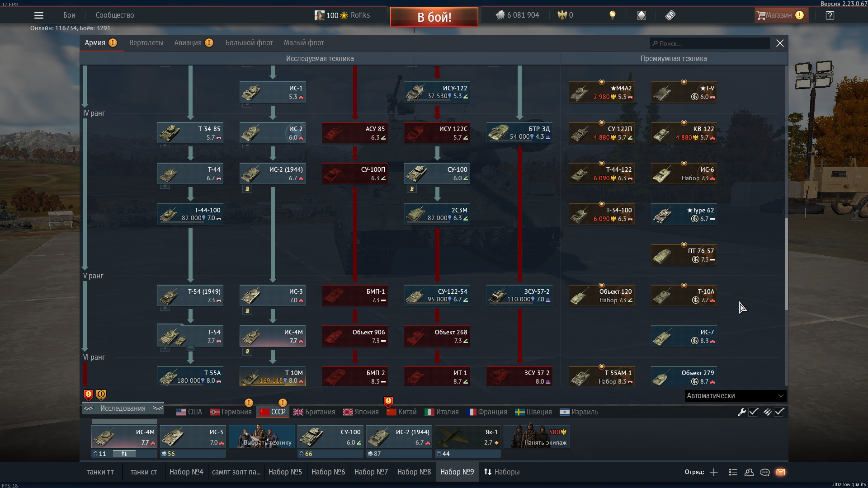Switch to the Вертолёты tab

146,43
